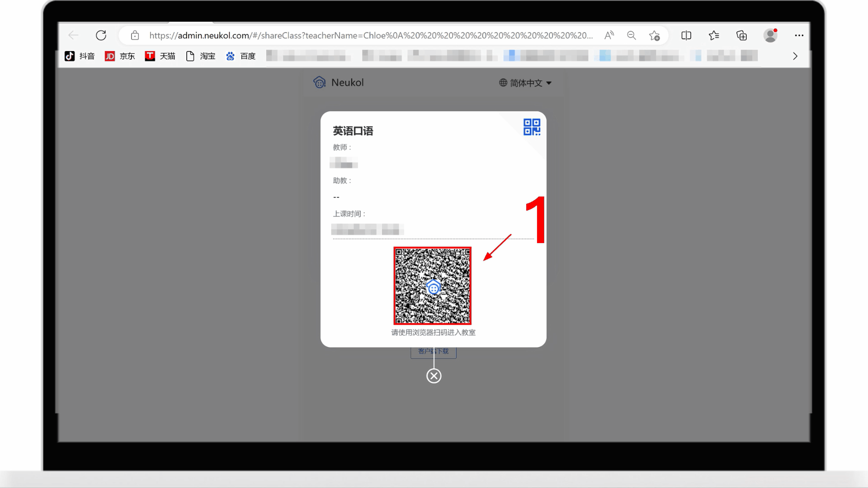Click the admin.neukol.com URL in address bar
This screenshot has width=868, height=488.
pyautogui.click(x=371, y=35)
